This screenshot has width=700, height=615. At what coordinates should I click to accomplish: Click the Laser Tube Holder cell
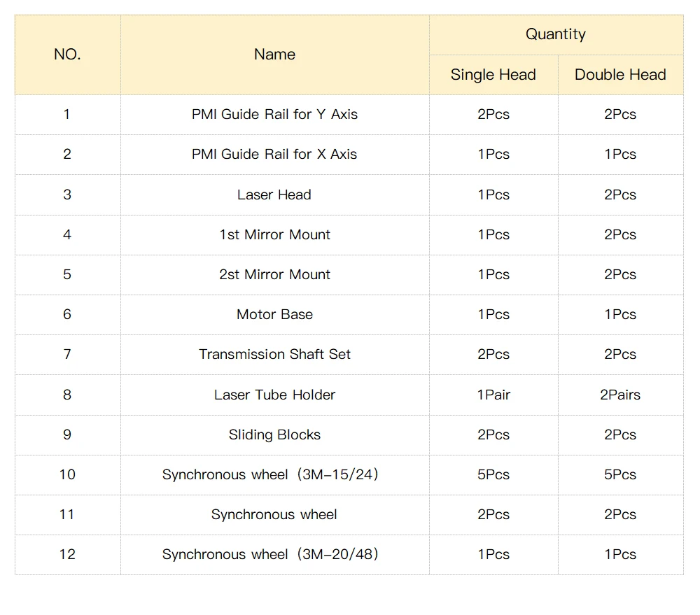tap(274, 395)
